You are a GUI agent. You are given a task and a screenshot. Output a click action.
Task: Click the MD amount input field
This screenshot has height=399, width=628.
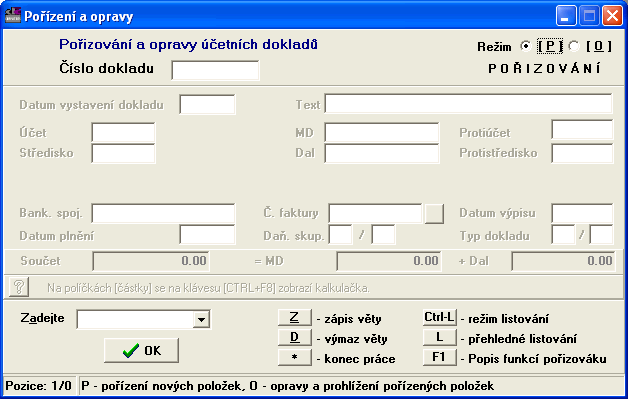tap(382, 133)
